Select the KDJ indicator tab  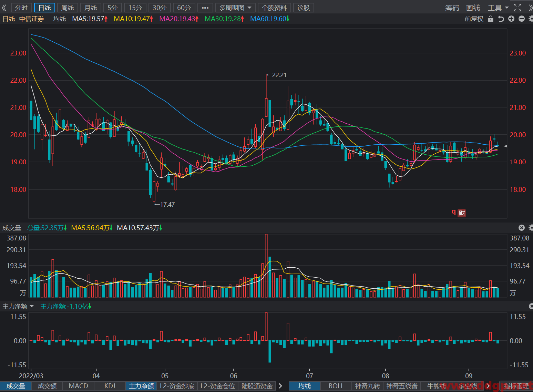click(x=110, y=386)
